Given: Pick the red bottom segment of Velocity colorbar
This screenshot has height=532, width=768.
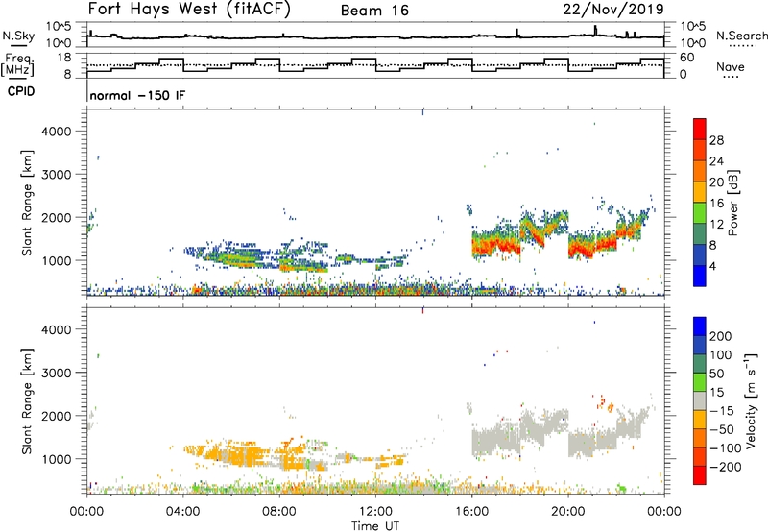Looking at the screenshot, I should point(700,475).
